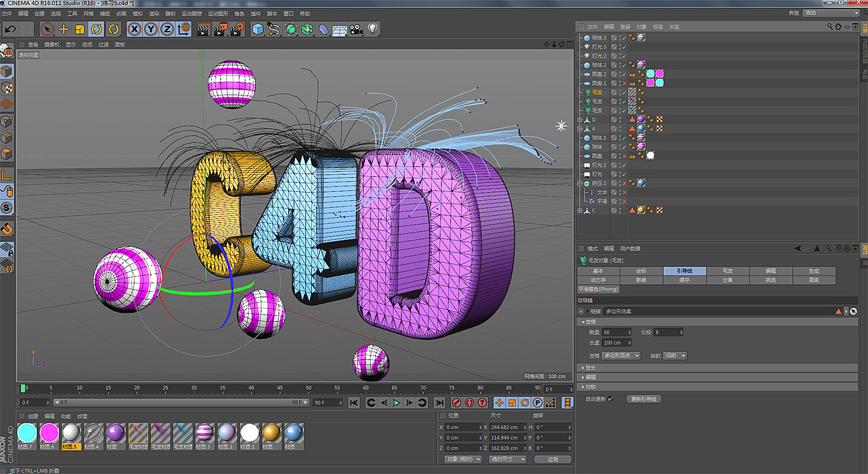Toggle the X axis lock
Image resolution: width=868 pixels, height=474 pixels.
(x=134, y=29)
